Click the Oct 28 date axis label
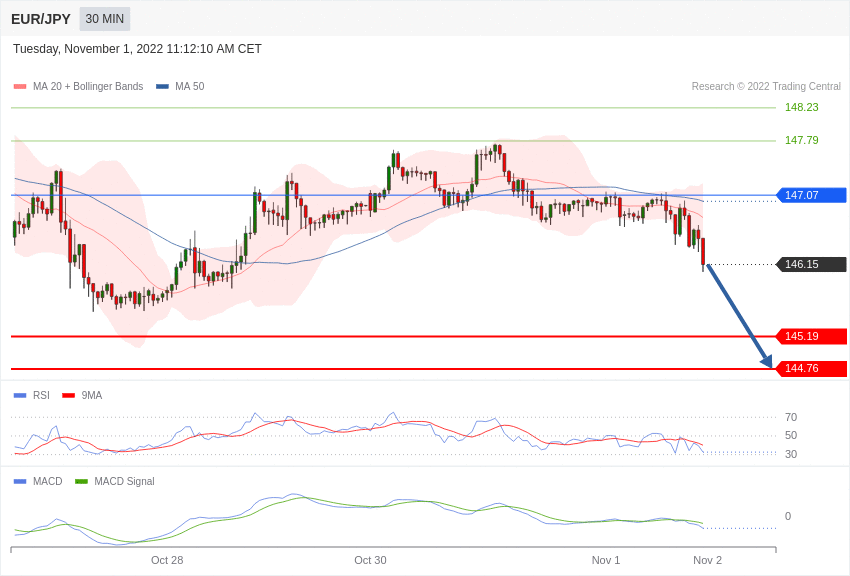Screen dimensions: 850x576 [167, 560]
